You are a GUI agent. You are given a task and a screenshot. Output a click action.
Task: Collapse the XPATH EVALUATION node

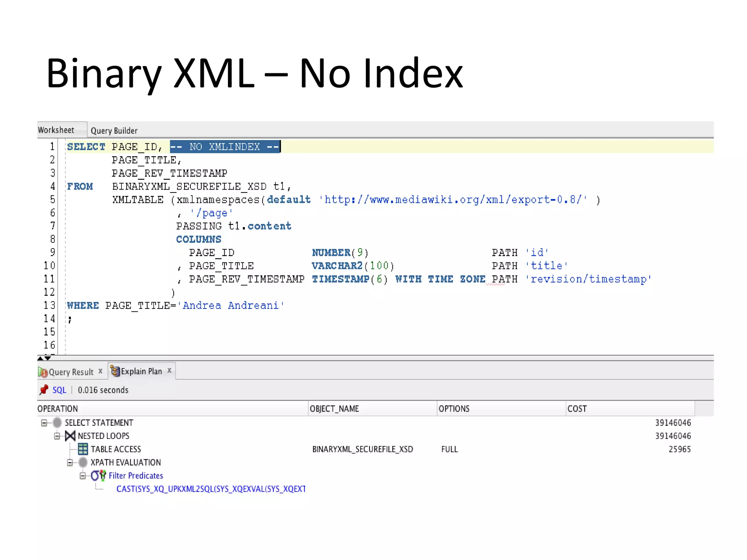[x=70, y=463]
